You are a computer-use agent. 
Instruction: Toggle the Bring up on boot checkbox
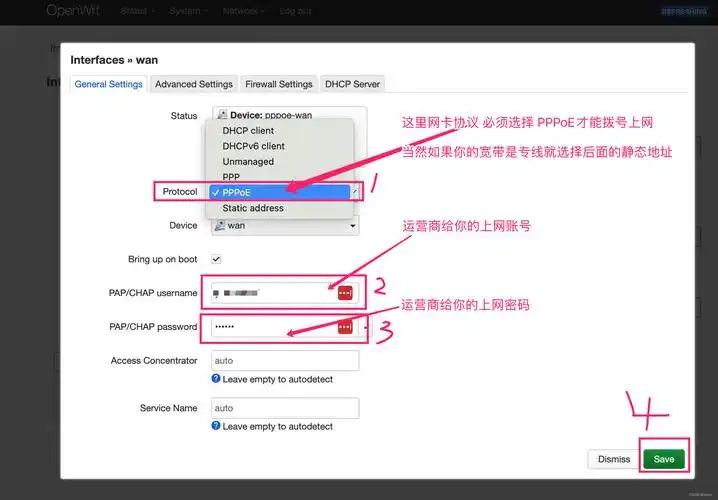(216, 259)
